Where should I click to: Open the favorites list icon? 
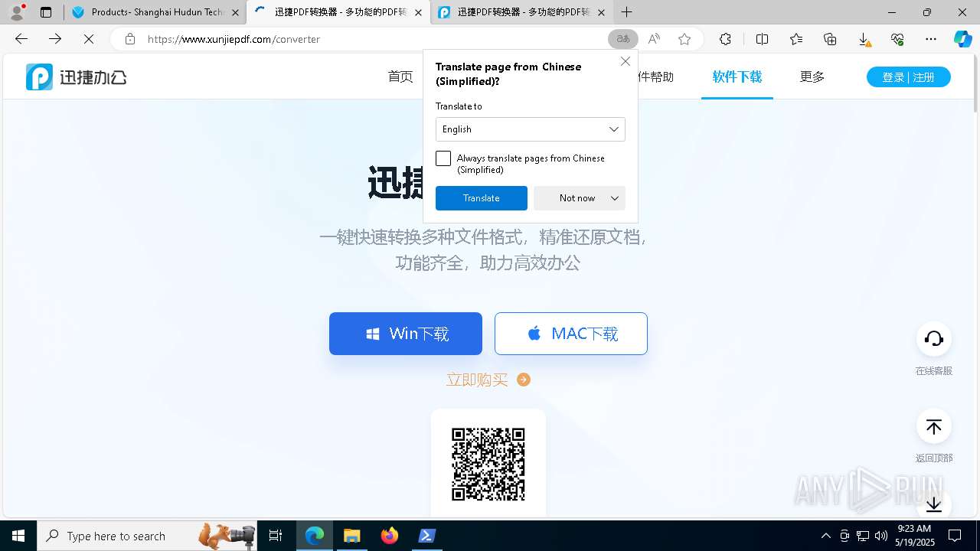(796, 39)
